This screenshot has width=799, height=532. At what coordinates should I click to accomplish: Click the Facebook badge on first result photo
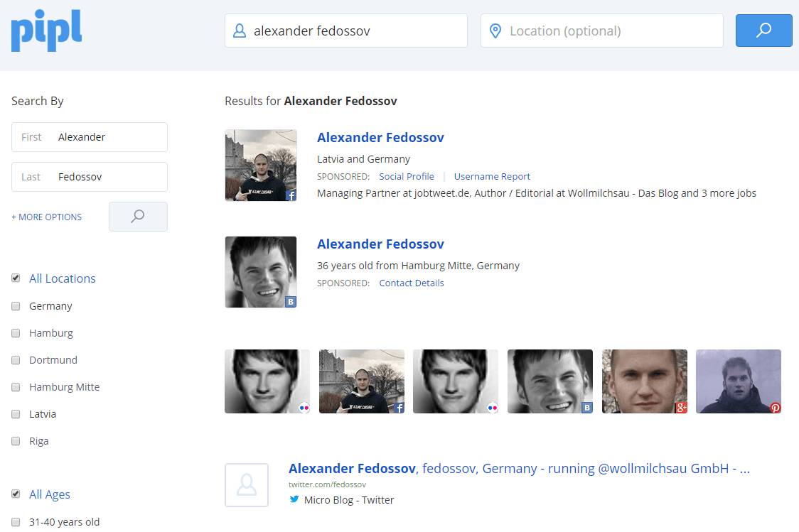[291, 195]
